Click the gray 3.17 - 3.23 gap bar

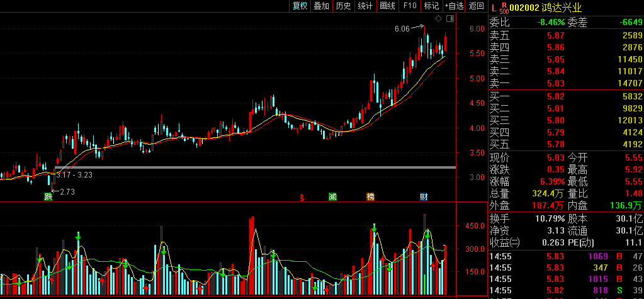click(x=252, y=167)
